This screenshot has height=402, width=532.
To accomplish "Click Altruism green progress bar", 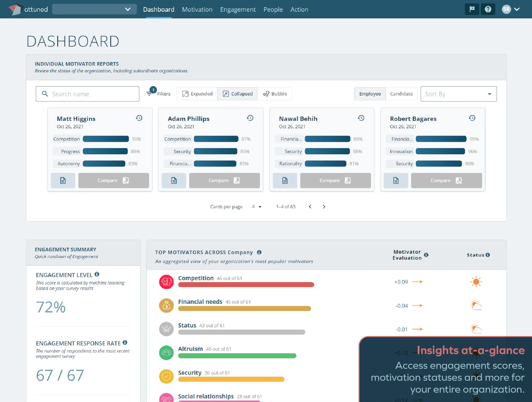I will (237, 356).
